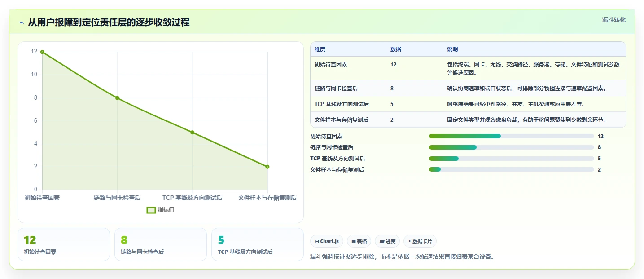Click description starting with 包括终端、网卡
The width and height of the screenshot is (644, 279).
pos(533,68)
